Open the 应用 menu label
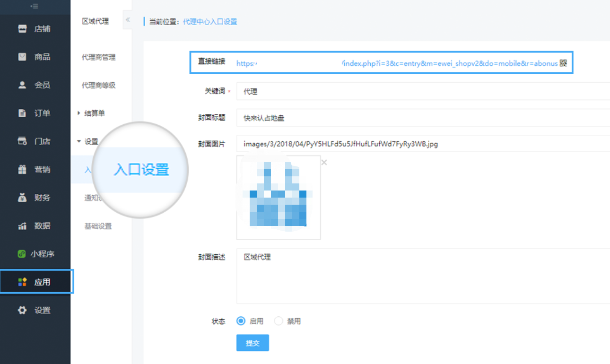The height and width of the screenshot is (364, 610). point(42,282)
